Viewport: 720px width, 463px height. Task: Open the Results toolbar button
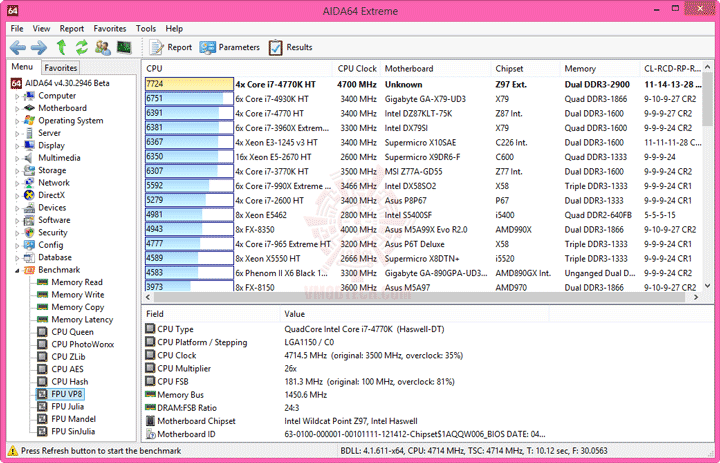pyautogui.click(x=290, y=47)
